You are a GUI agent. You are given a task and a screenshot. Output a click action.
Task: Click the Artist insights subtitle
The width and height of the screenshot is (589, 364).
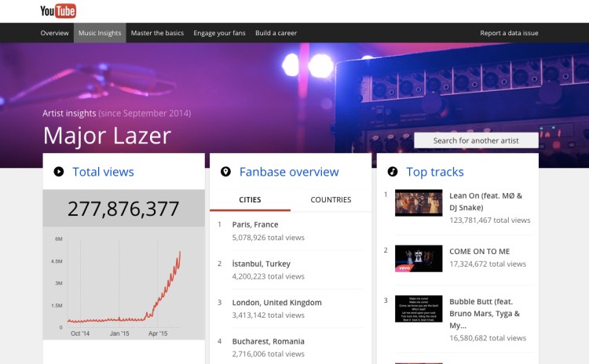[116, 113]
